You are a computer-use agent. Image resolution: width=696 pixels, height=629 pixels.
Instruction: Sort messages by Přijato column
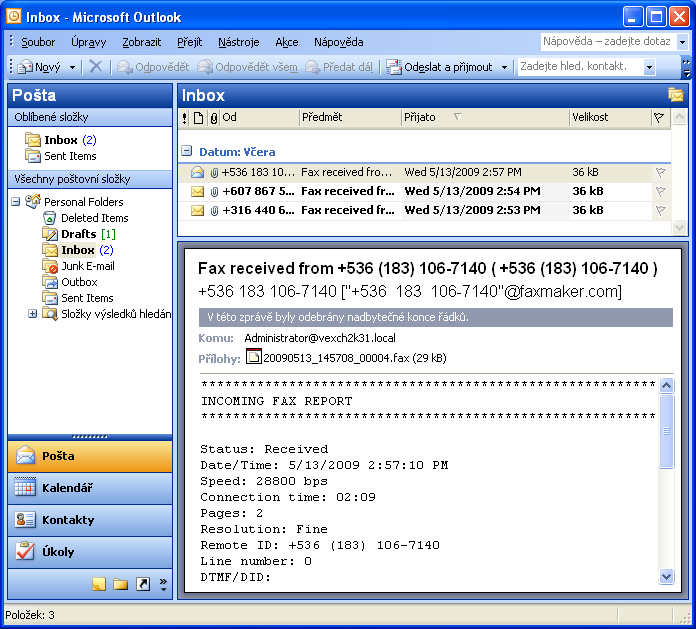(486, 118)
